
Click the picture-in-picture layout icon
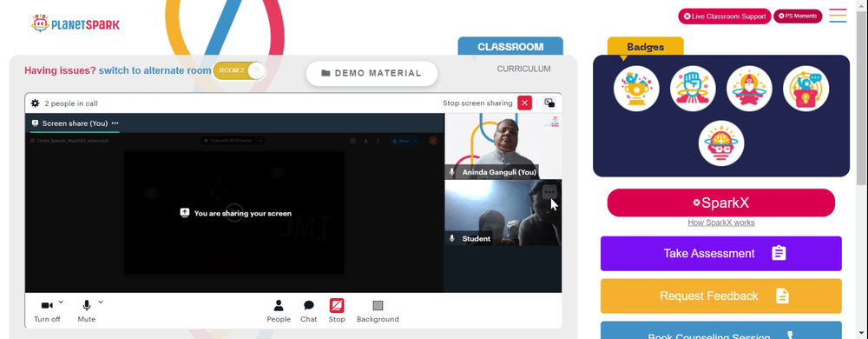tap(549, 103)
